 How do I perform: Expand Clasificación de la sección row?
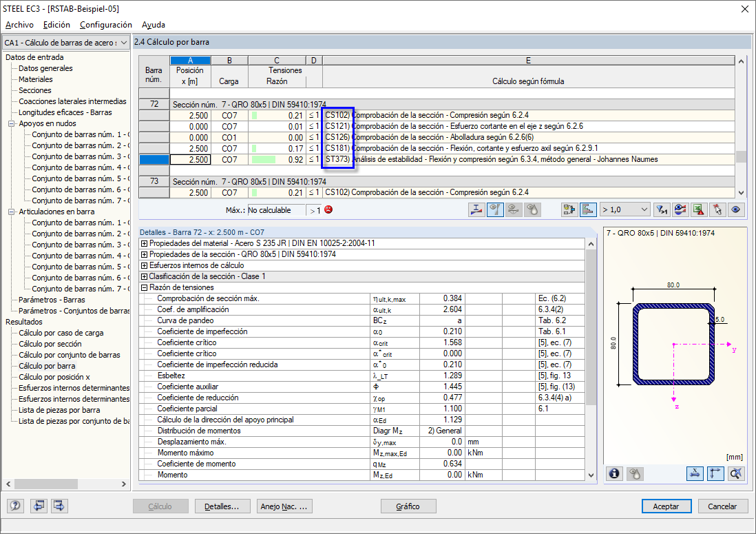coord(144,277)
